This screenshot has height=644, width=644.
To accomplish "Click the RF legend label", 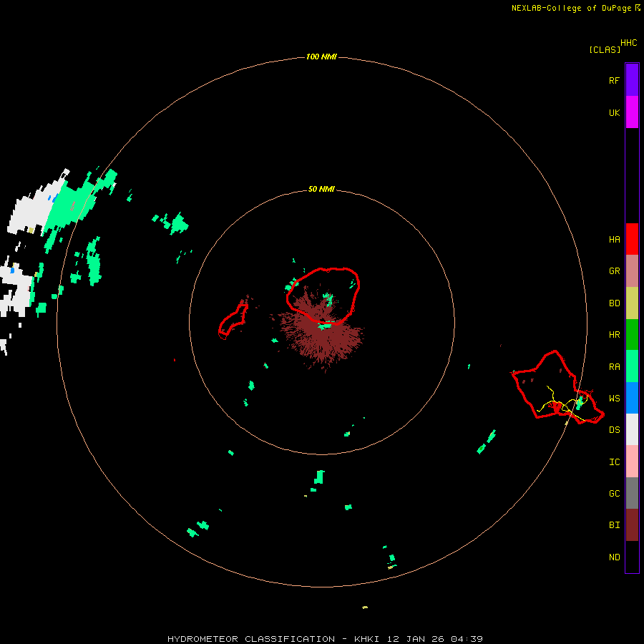I will pos(614,80).
